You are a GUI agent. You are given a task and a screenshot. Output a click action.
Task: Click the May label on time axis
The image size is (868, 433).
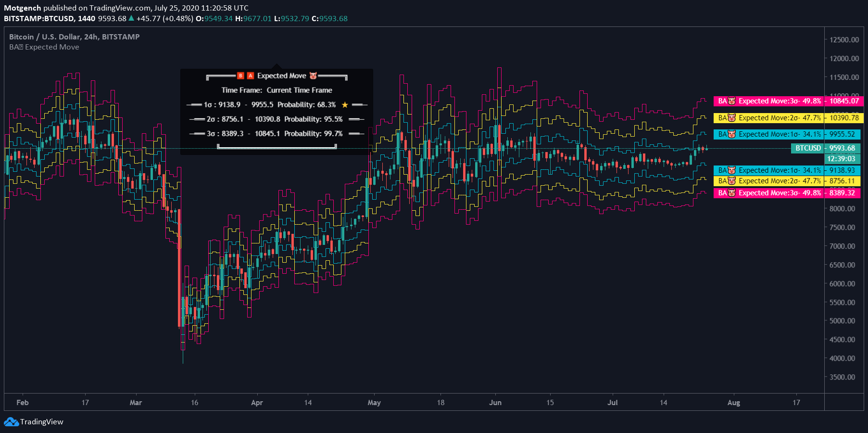(374, 403)
